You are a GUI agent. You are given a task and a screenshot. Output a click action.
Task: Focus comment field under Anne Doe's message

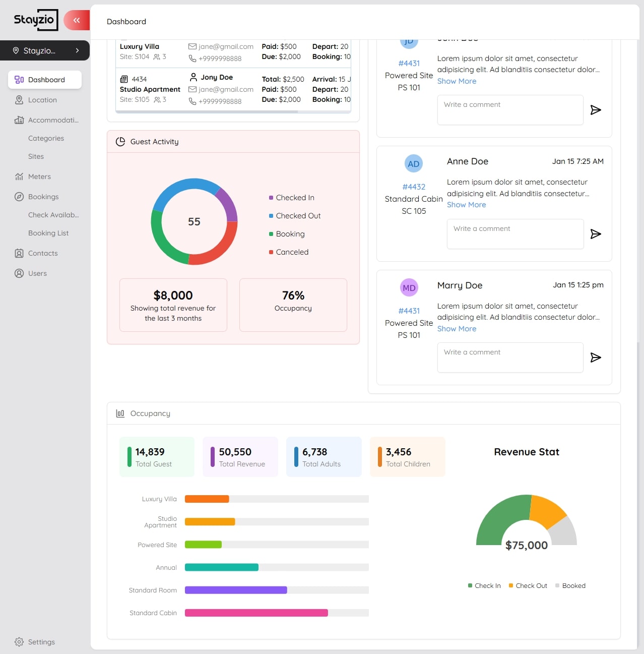[x=516, y=234]
